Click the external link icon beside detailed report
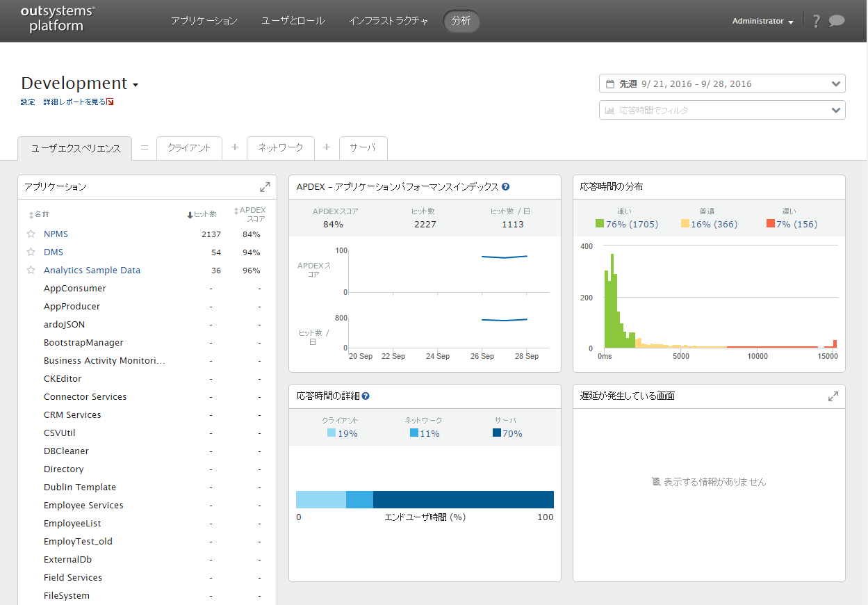The width and height of the screenshot is (868, 605). pyautogui.click(x=110, y=102)
